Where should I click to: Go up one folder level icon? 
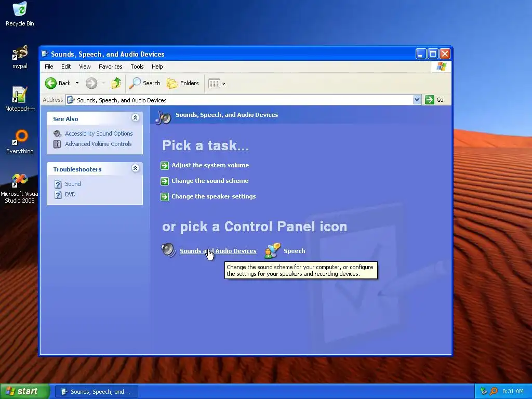116,83
